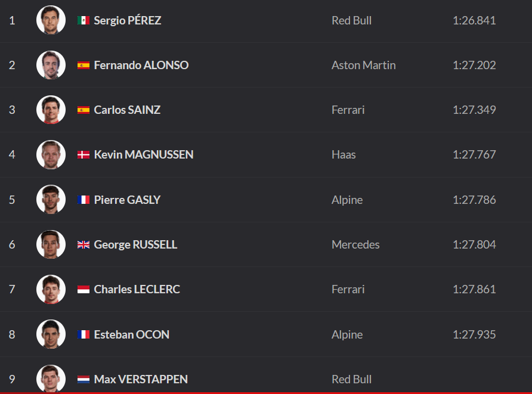Open Esteban OCON driver name link
The width and height of the screenshot is (532, 394).
point(131,334)
